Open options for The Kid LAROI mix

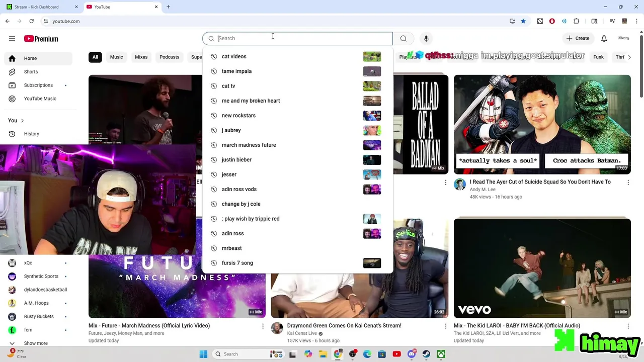[x=628, y=326]
